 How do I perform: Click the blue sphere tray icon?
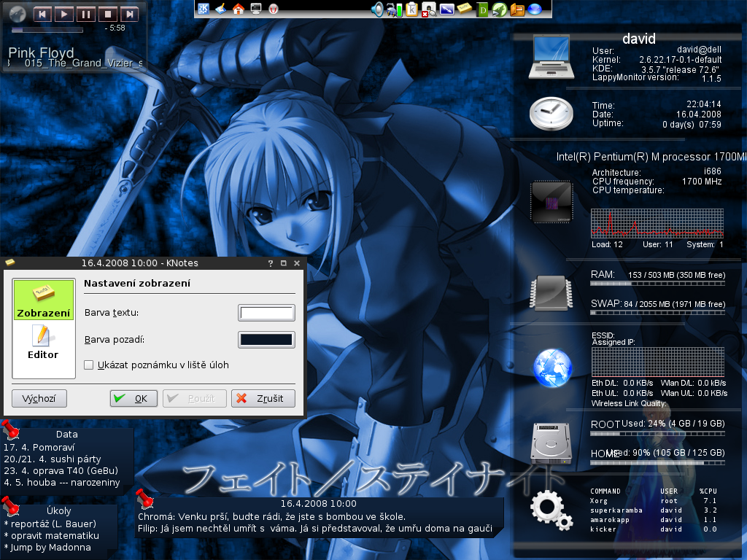[x=535, y=9]
